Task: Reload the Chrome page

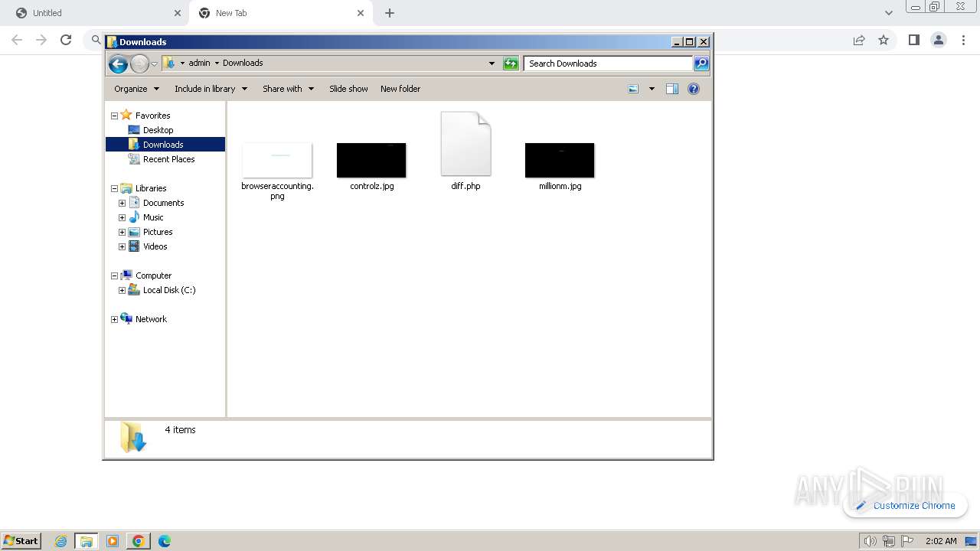Action: pyautogui.click(x=66, y=40)
